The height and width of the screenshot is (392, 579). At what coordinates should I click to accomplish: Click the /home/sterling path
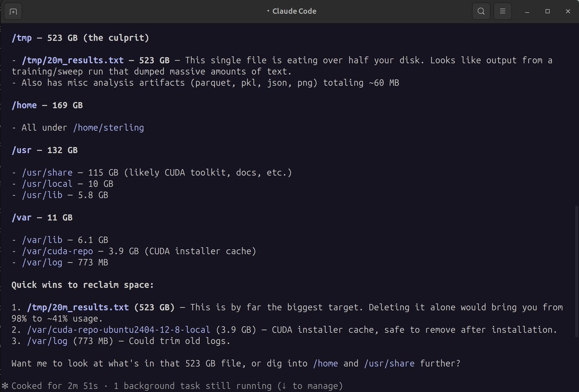(x=109, y=128)
